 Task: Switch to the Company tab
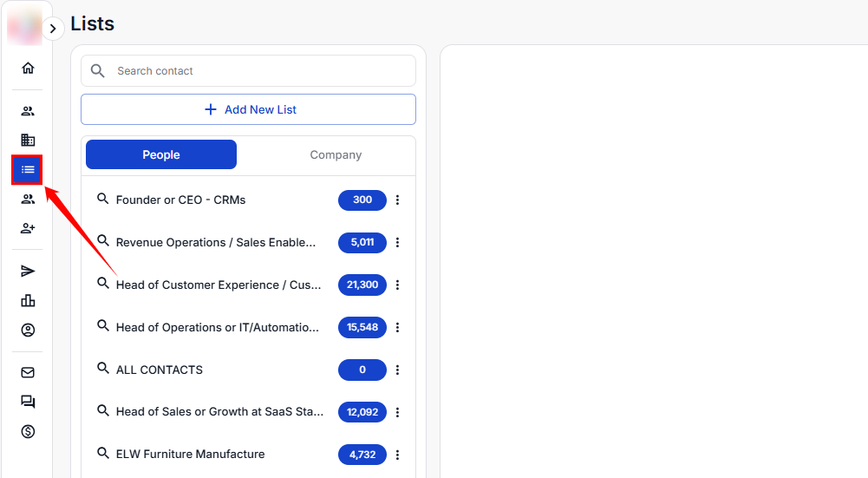click(336, 155)
